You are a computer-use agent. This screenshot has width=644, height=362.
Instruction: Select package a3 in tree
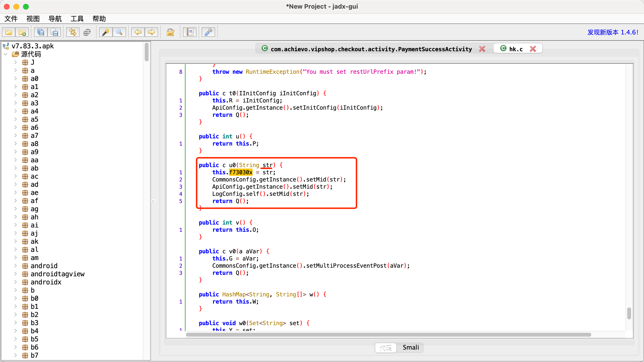coord(34,103)
